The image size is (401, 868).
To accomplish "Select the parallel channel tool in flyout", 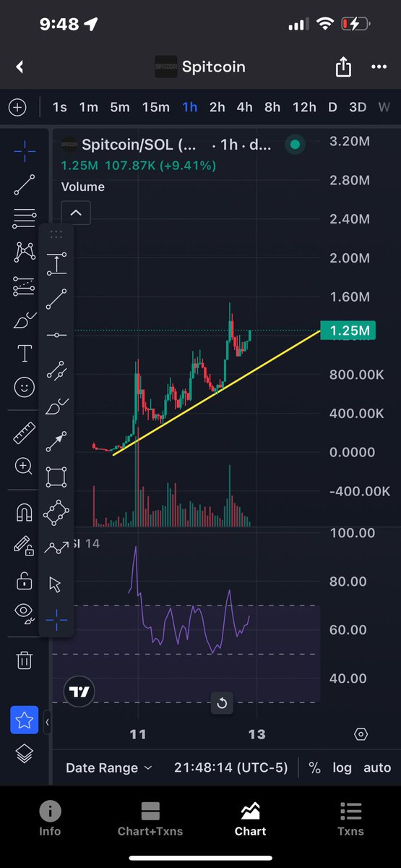I will (x=56, y=370).
